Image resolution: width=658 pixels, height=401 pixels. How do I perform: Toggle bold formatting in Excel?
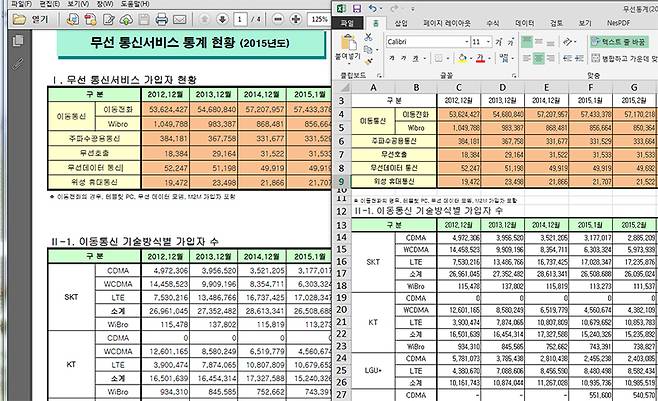click(392, 58)
